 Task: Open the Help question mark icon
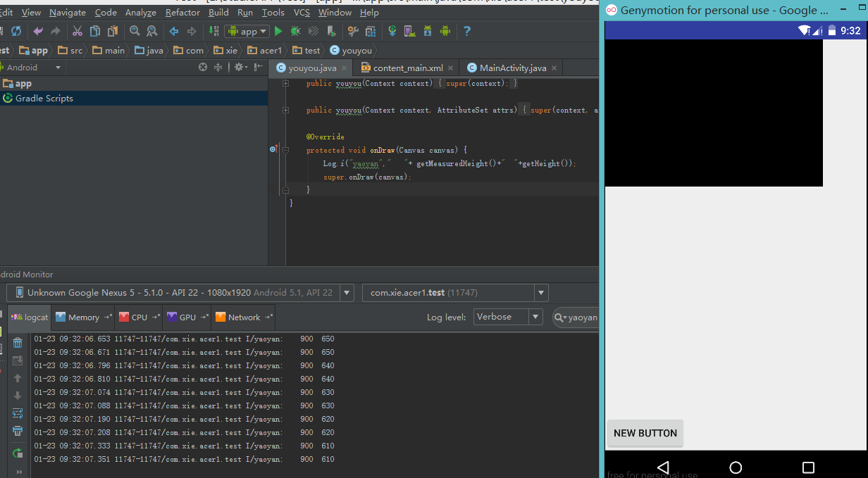pyautogui.click(x=466, y=31)
